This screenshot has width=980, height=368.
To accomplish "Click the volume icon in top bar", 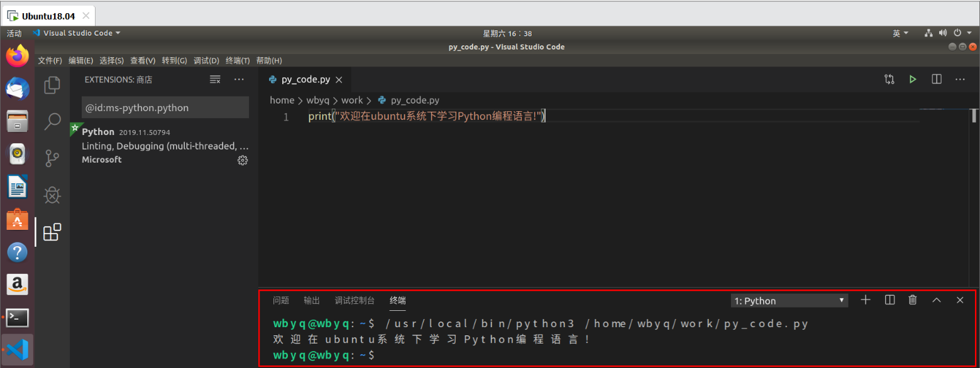I will pyautogui.click(x=942, y=33).
